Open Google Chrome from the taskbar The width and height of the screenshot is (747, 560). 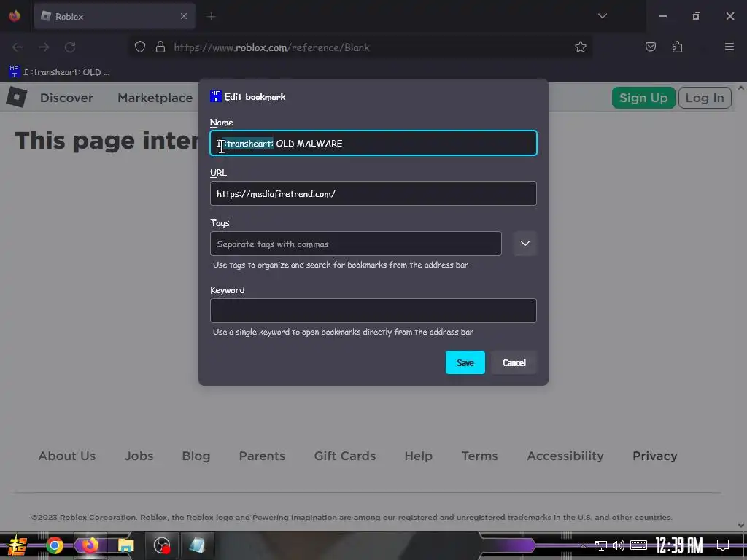[x=54, y=545]
